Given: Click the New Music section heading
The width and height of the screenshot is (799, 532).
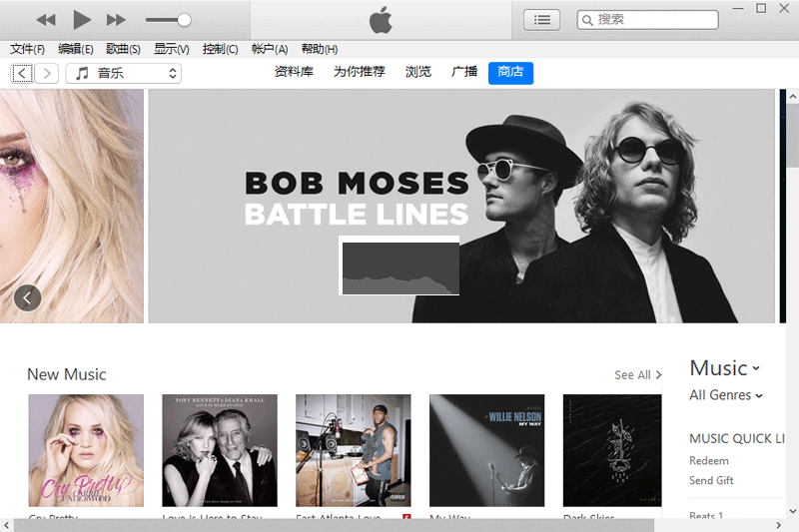Looking at the screenshot, I should click(x=67, y=374).
